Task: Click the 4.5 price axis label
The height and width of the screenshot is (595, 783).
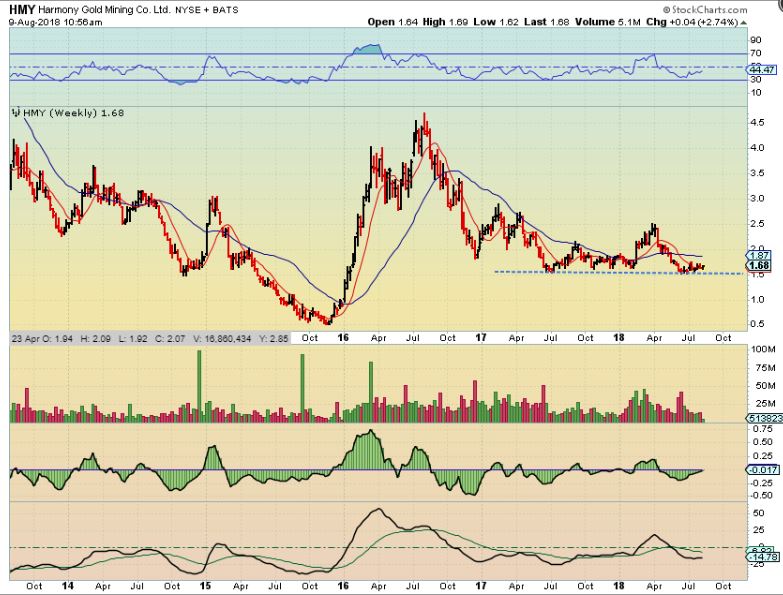Action: click(758, 123)
